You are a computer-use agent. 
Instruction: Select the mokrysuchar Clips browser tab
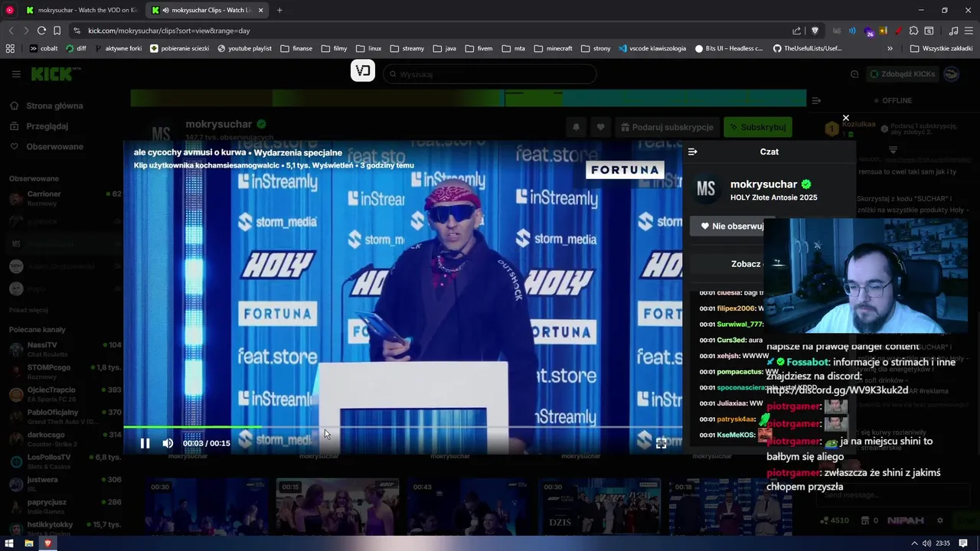coord(207,10)
